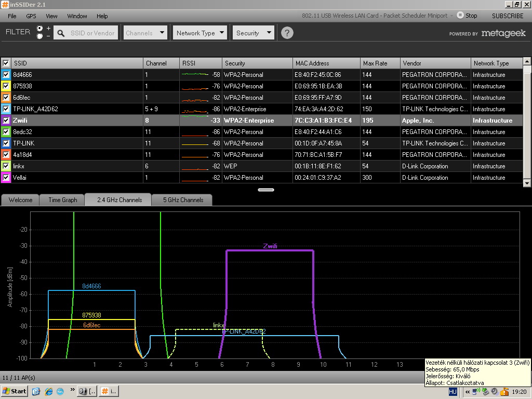Viewport: 532px width, 399px height.
Task: Click the inSSIDer title bar app icon
Action: point(5,4)
